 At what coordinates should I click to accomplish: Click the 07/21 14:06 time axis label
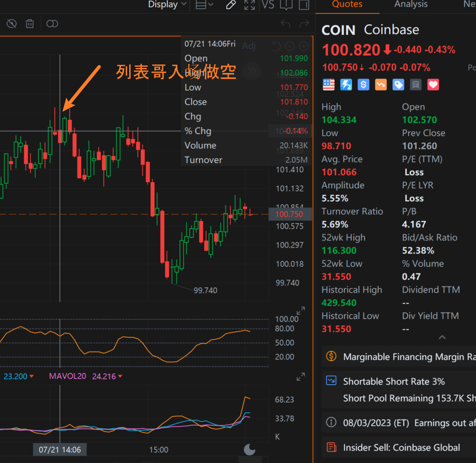click(x=60, y=449)
